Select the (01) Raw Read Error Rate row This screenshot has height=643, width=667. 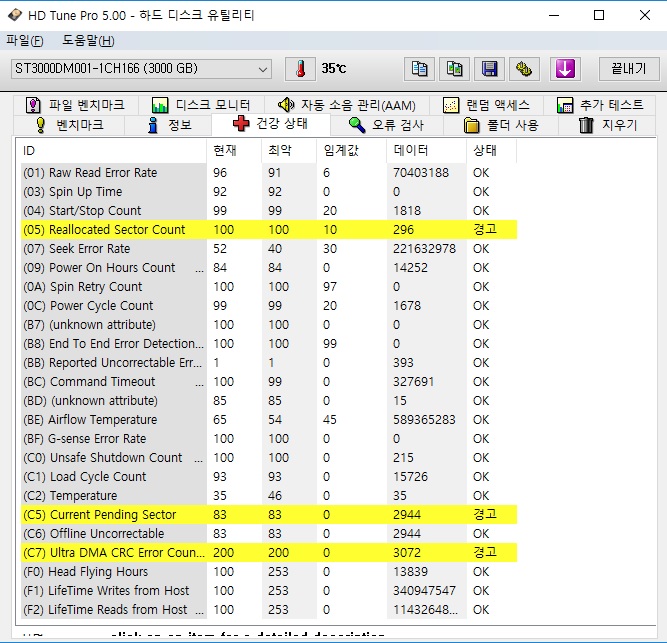click(x=269, y=173)
